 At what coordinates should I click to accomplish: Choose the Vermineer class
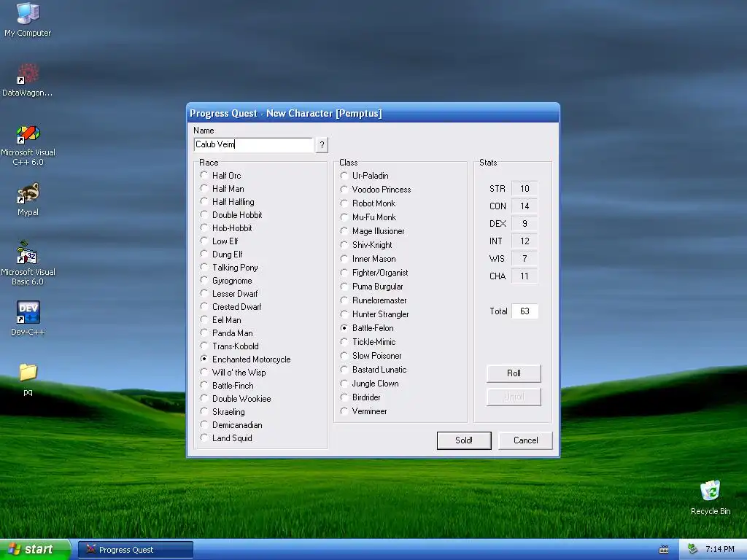(x=364, y=411)
